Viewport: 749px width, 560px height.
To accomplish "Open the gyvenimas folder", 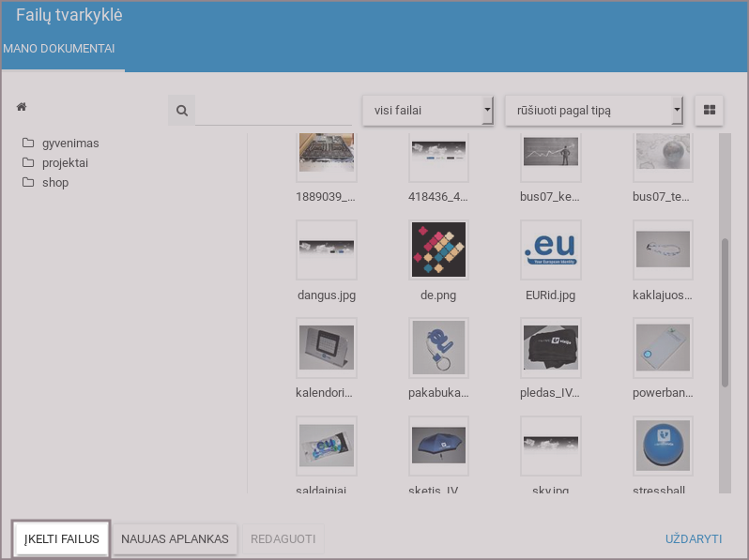I will [x=69, y=144].
